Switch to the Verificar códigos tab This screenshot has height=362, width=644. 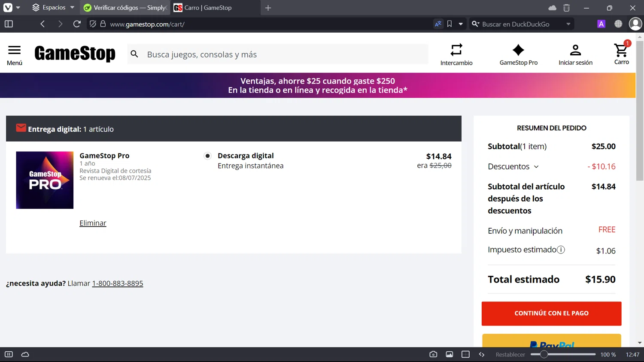click(x=125, y=8)
